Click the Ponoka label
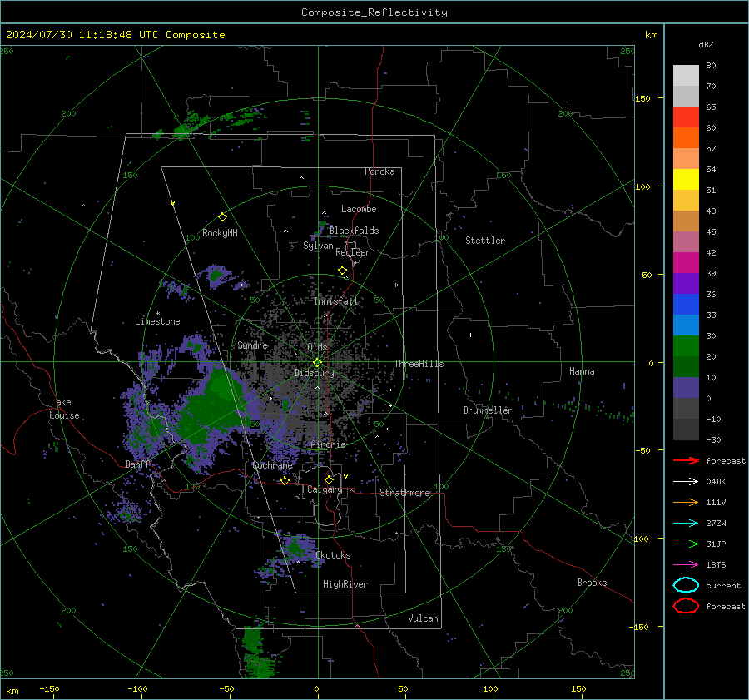 379,171
